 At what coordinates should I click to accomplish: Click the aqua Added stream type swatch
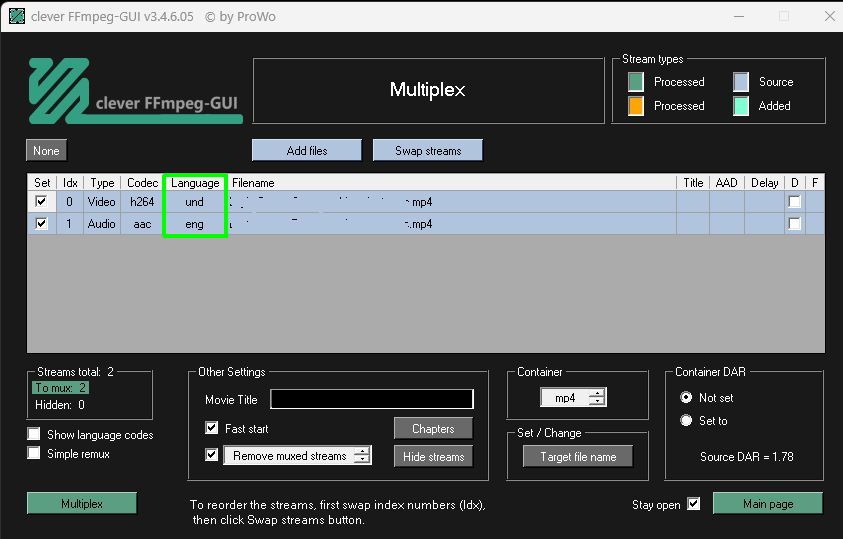pos(741,106)
